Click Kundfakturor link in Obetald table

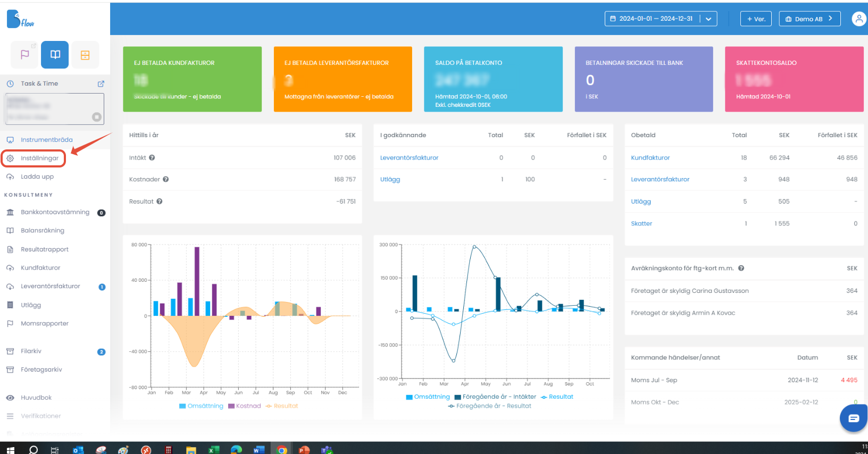(650, 158)
